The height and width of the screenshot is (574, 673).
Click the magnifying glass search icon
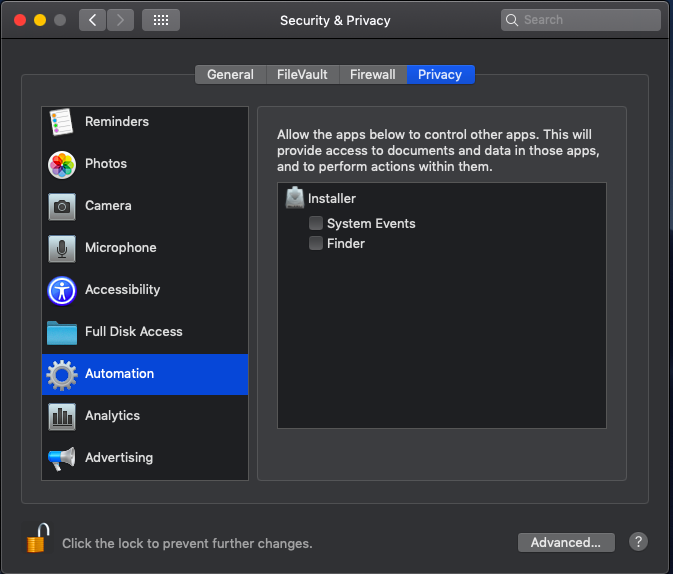click(x=512, y=20)
